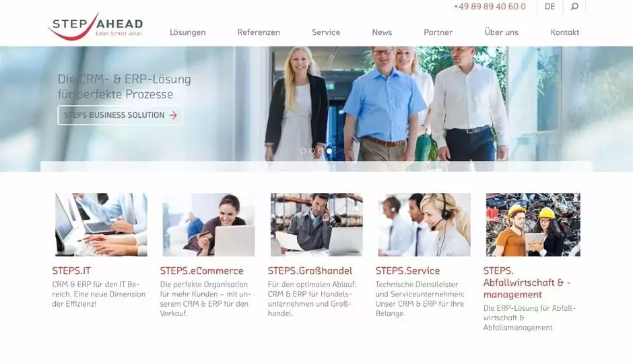Open the search magnifier icon
Viewport: 633px width, 364px height.
point(574,7)
